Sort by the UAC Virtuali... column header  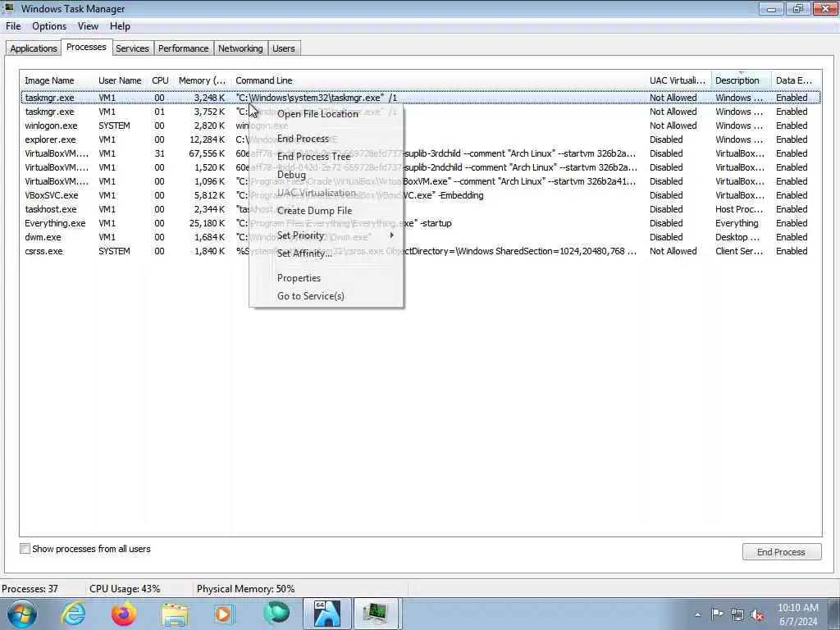coord(678,80)
